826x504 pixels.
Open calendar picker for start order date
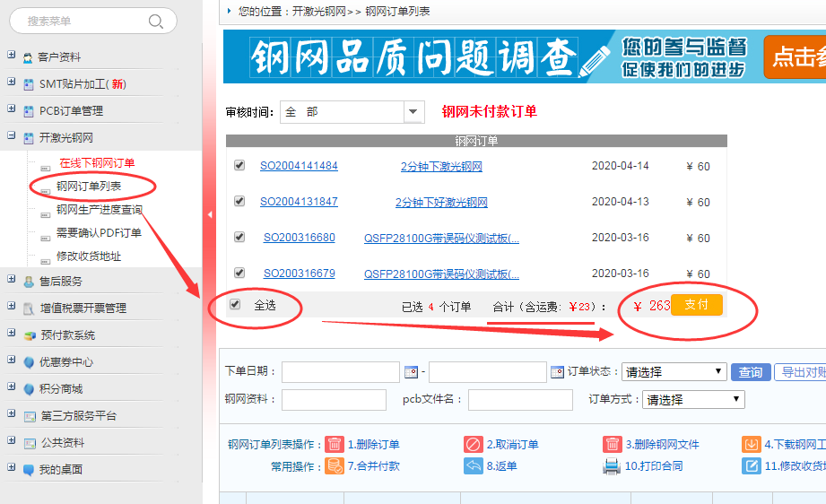coord(412,372)
